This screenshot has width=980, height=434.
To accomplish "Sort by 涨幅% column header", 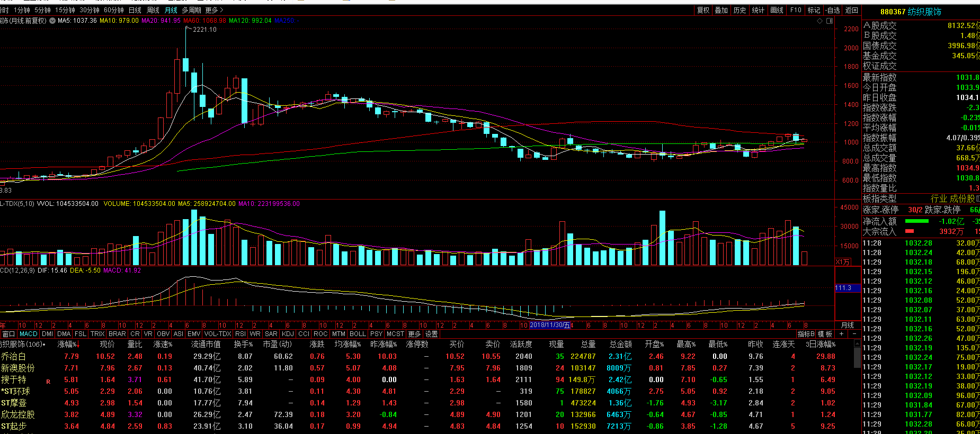I will 68,345.
